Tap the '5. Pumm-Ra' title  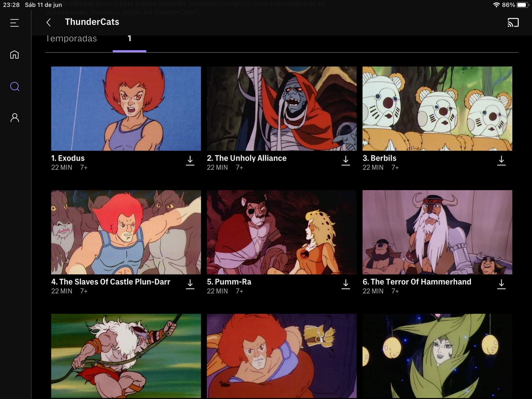[229, 282]
